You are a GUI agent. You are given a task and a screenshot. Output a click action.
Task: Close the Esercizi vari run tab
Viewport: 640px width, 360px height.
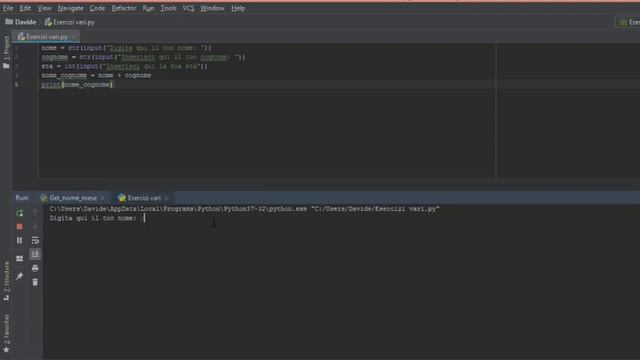tap(167, 198)
